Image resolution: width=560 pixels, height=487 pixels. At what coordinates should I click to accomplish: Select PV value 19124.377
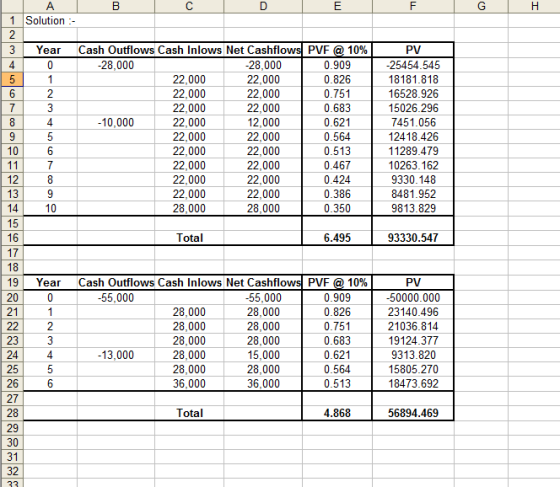413,341
